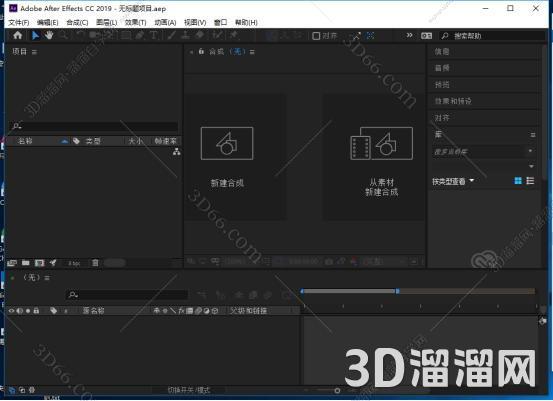Image resolution: width=553 pixels, height=401 pixels.
Task: Click the project panel search field
Action: click(94, 126)
